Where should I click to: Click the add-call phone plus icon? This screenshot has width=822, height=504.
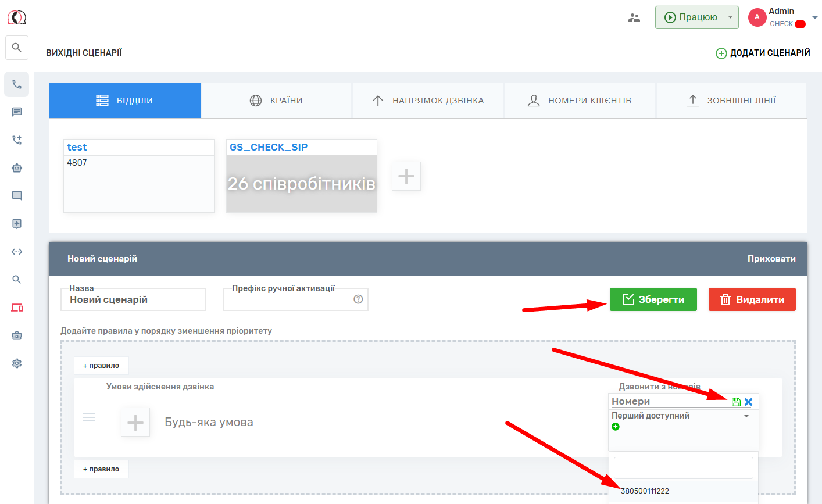click(x=17, y=140)
